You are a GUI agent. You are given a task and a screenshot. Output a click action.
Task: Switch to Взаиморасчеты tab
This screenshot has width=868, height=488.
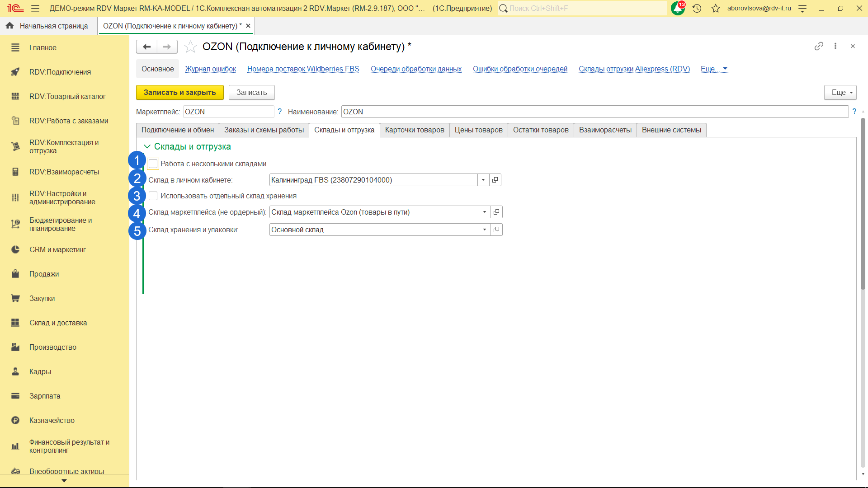(605, 130)
